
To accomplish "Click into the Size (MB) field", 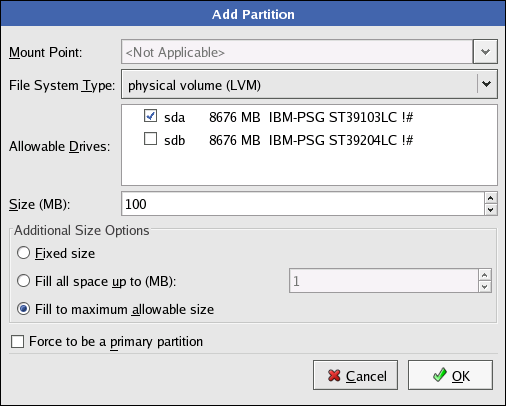I will pos(303,204).
